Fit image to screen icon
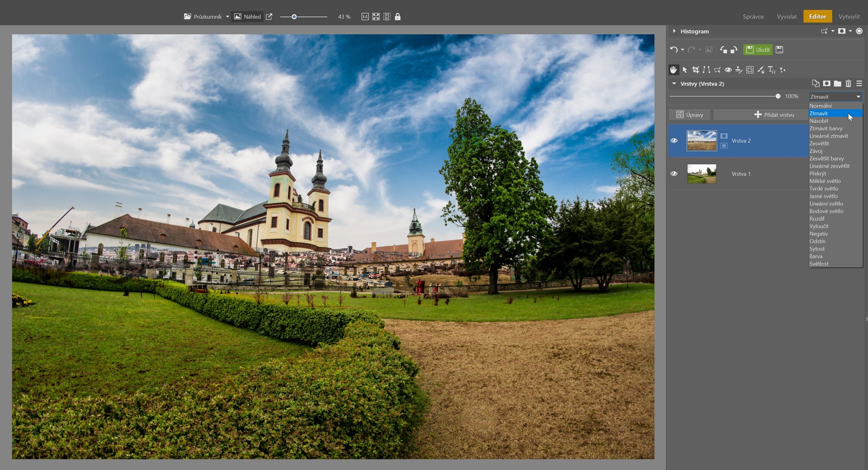Screen dimensions: 868x470 click(376, 17)
